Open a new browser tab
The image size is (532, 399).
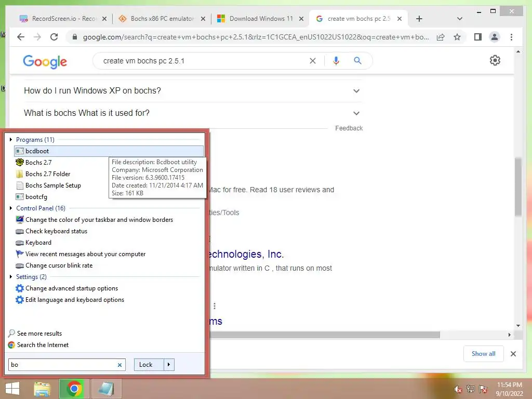419,19
